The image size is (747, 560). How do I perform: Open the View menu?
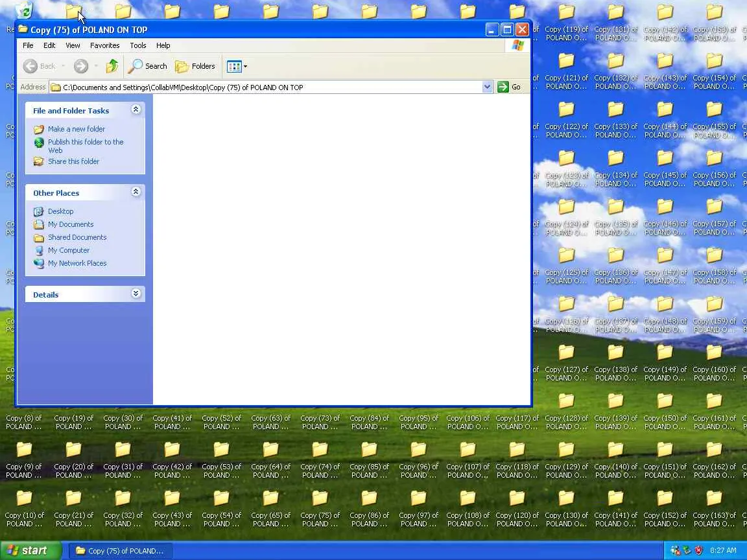pyautogui.click(x=73, y=45)
